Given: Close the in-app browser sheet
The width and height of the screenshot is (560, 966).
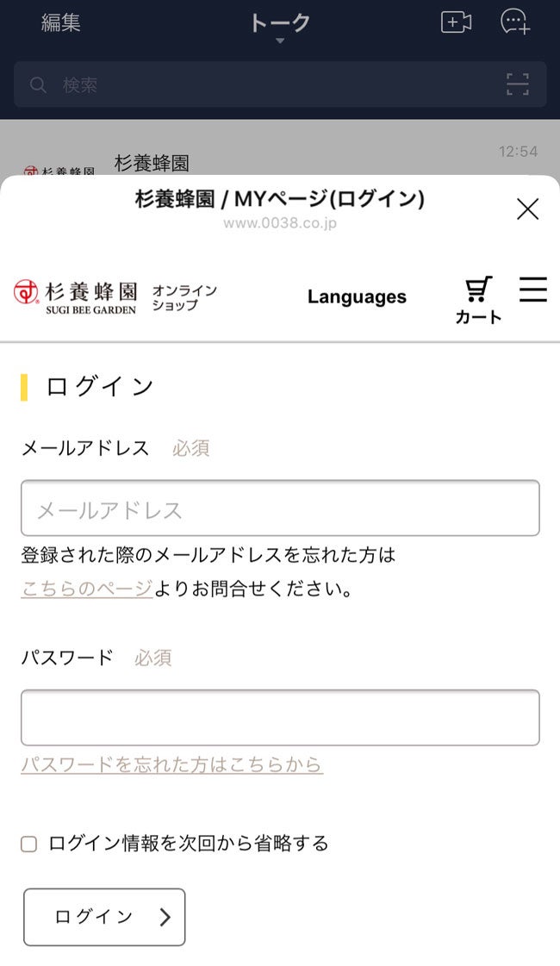Looking at the screenshot, I should pos(527,209).
